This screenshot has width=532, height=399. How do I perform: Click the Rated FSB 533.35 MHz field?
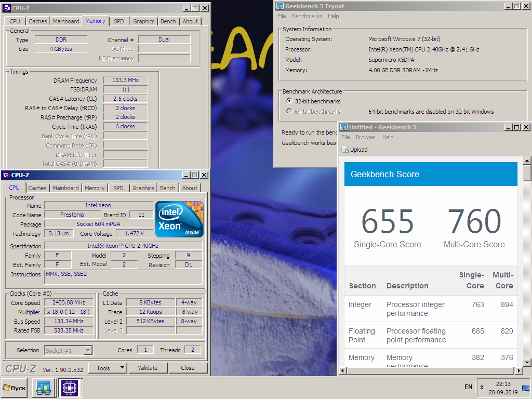click(69, 330)
